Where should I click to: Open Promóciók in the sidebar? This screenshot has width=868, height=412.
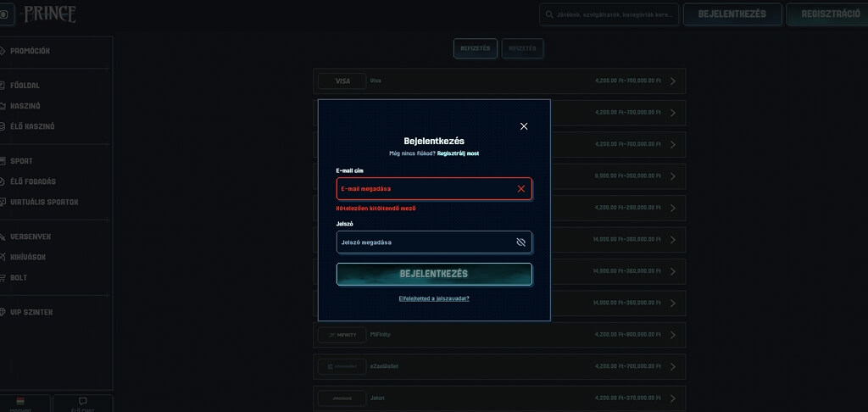[30, 51]
